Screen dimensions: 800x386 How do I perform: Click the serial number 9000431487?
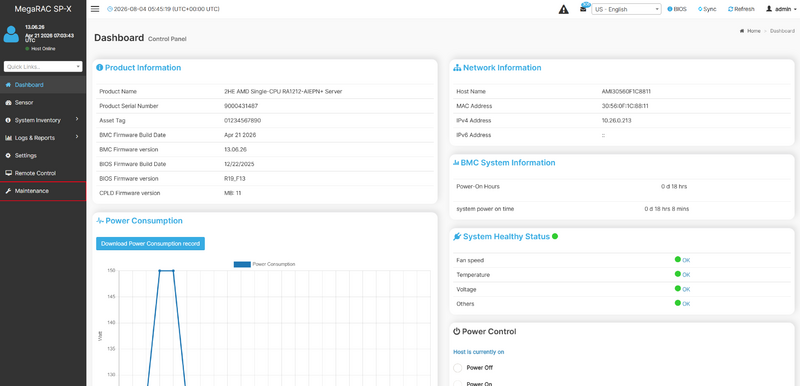[241, 106]
